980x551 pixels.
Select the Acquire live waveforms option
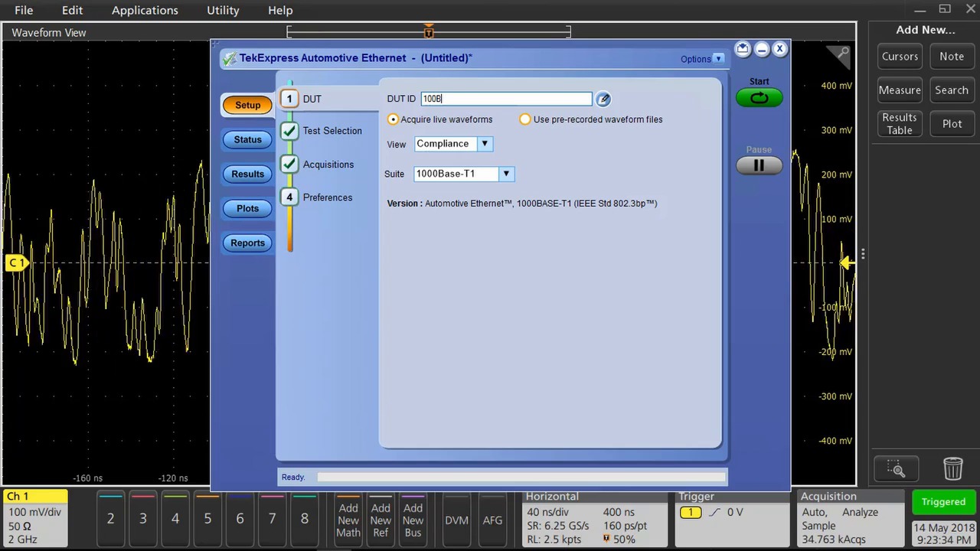click(393, 119)
